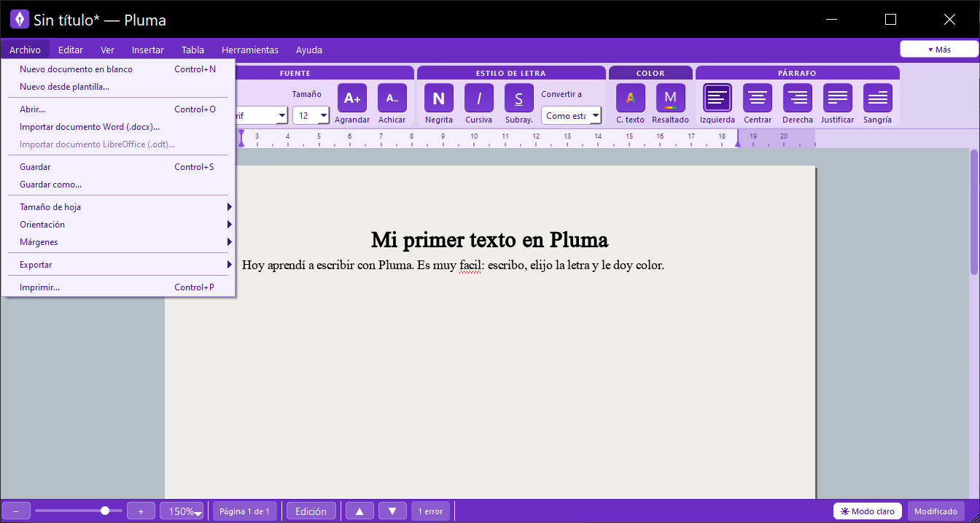Screen dimensions: 980x523
Task: Expand the Márgenes submenu
Action: coord(118,242)
